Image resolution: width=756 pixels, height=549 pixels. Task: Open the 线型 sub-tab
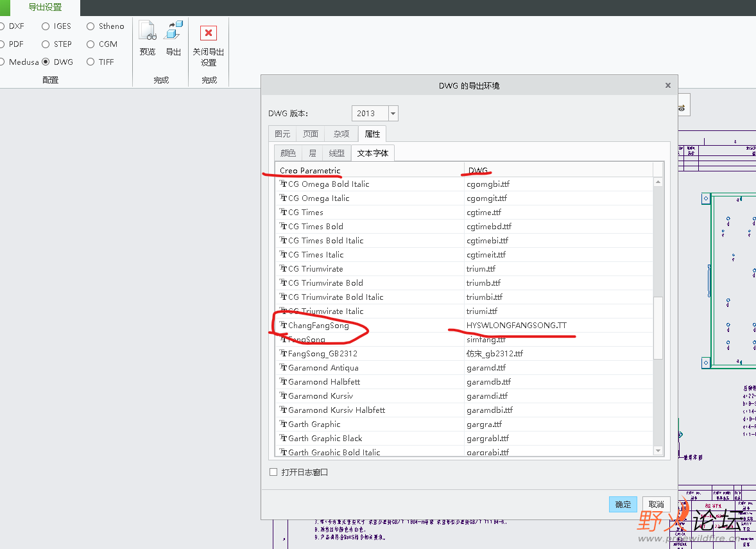pyautogui.click(x=336, y=153)
